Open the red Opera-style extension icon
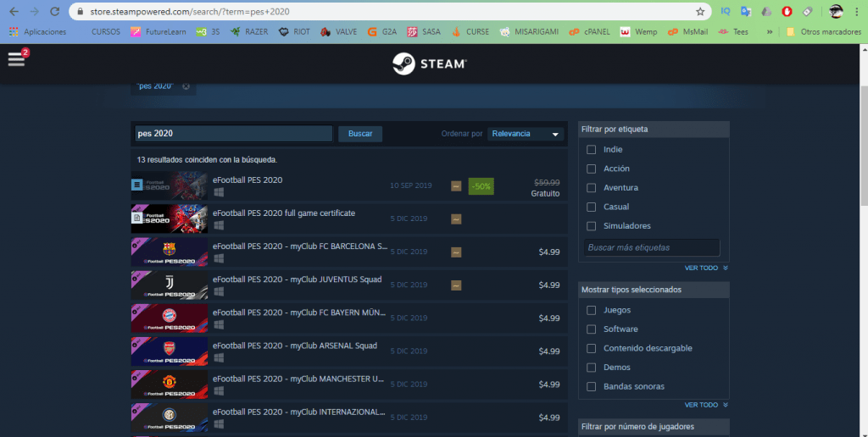The image size is (868, 437). 787,11
